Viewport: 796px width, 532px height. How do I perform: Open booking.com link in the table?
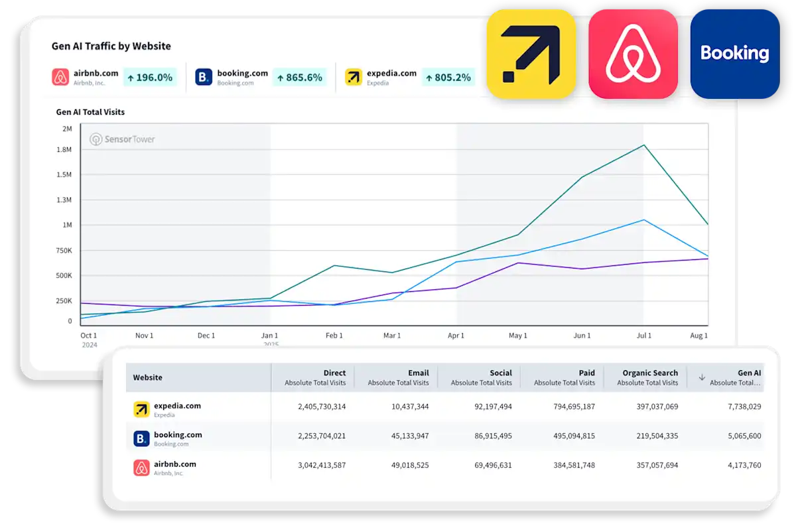pos(178,434)
